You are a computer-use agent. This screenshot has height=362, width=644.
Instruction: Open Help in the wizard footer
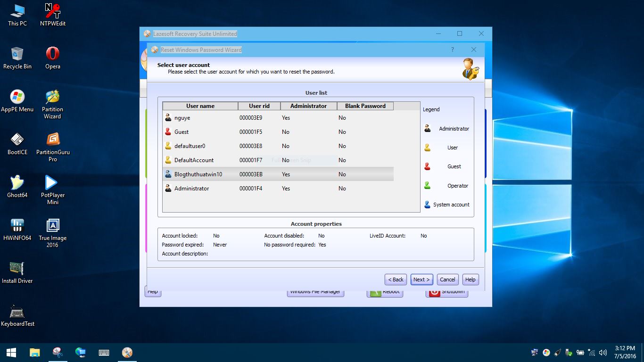click(471, 280)
